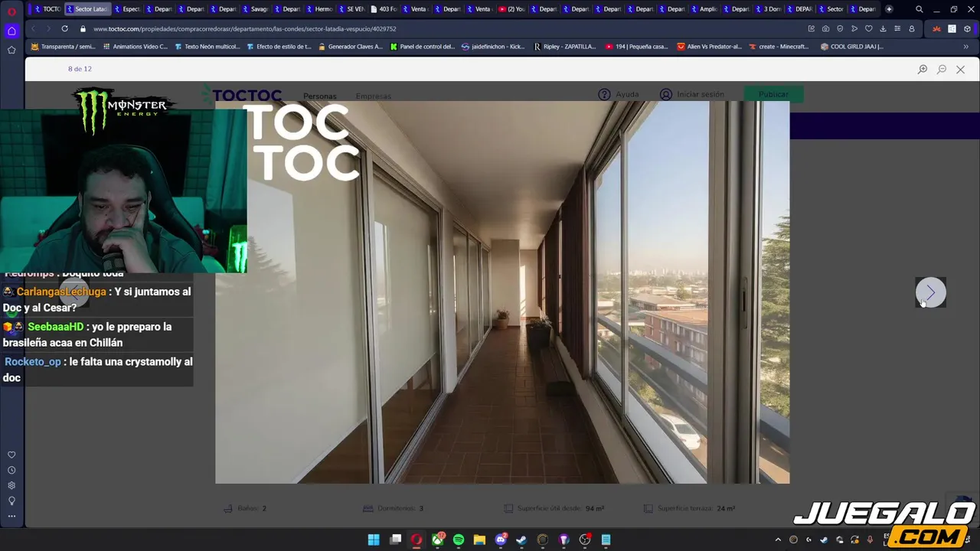Open the Texto Neón multicol... bookmark

[x=207, y=47]
